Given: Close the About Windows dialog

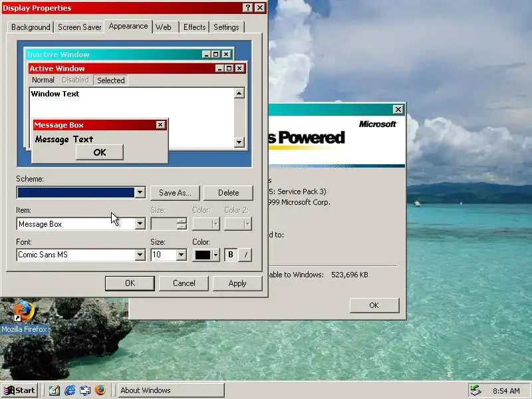Looking at the screenshot, I should click(398, 109).
